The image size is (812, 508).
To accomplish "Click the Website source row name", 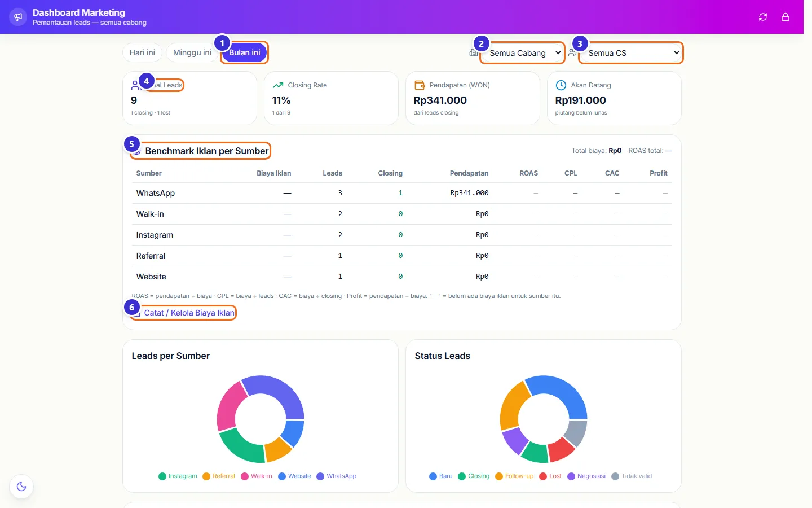I will click(x=151, y=277).
